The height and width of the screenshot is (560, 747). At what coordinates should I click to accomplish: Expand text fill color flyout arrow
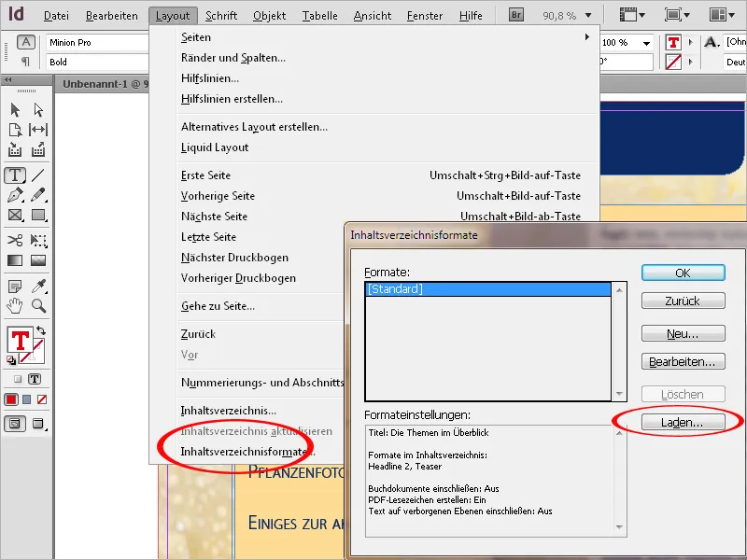tap(690, 42)
